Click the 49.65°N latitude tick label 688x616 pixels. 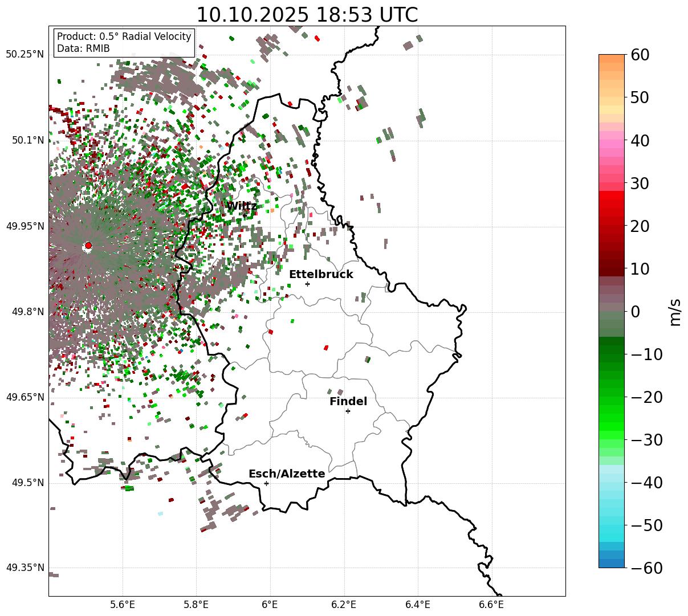pos(25,397)
